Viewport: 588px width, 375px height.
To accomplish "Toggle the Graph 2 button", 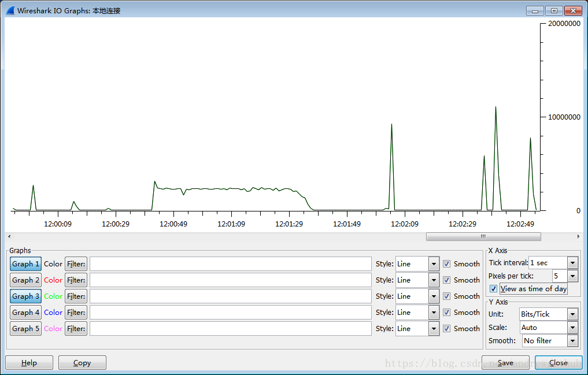I will click(x=25, y=280).
